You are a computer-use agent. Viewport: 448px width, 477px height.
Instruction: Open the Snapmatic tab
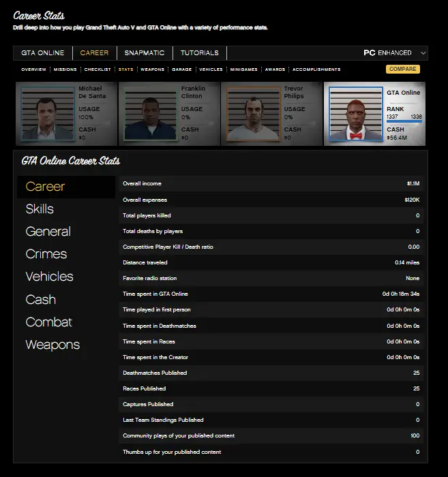[x=145, y=53]
